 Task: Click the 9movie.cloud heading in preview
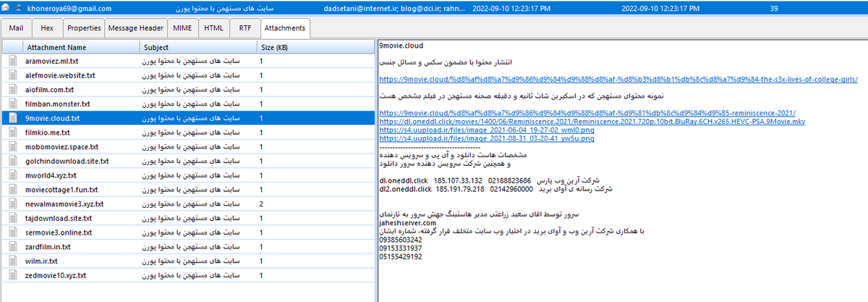coord(401,46)
